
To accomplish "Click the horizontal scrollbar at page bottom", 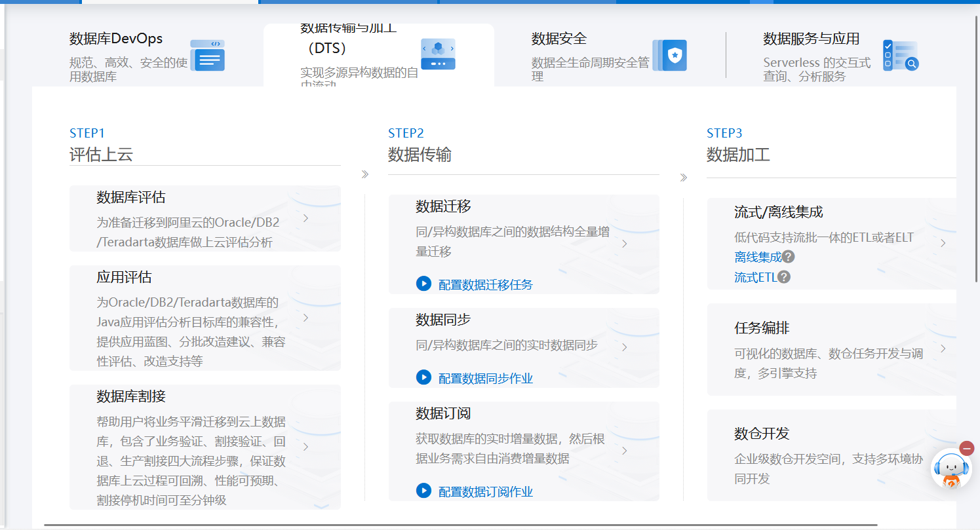I will [x=460, y=525].
